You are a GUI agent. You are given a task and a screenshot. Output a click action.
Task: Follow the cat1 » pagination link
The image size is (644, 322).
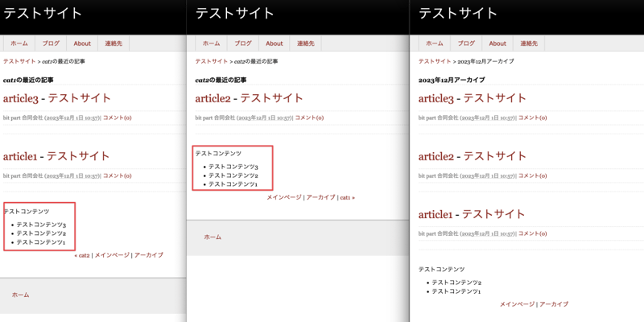[x=347, y=197]
